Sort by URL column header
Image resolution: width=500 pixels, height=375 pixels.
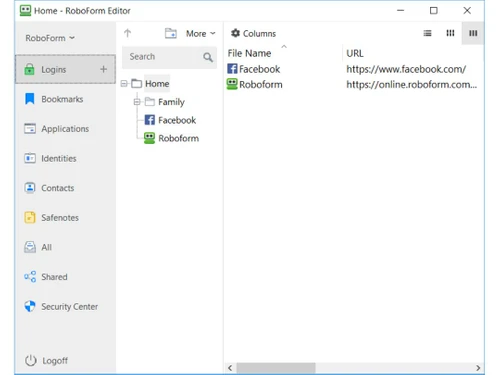coord(355,53)
